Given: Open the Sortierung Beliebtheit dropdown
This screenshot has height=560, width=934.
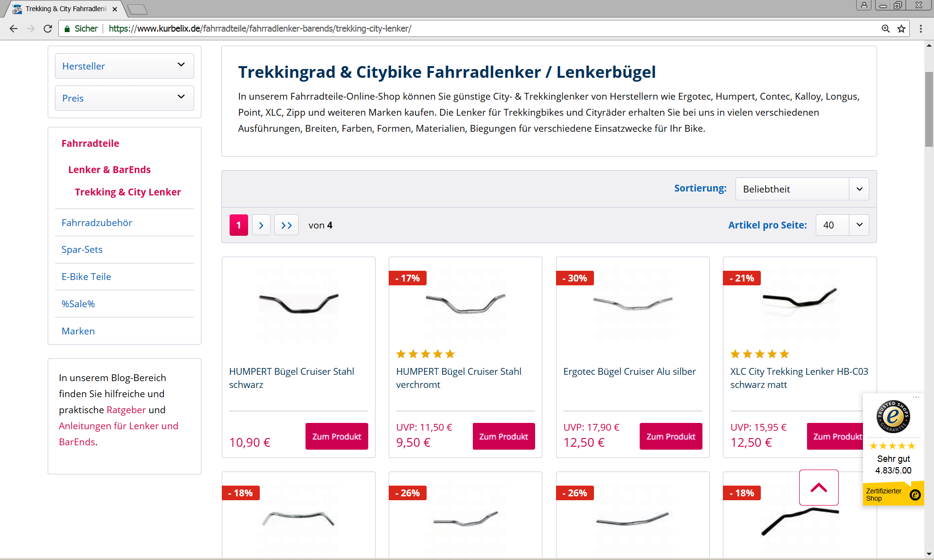Looking at the screenshot, I should 802,189.
